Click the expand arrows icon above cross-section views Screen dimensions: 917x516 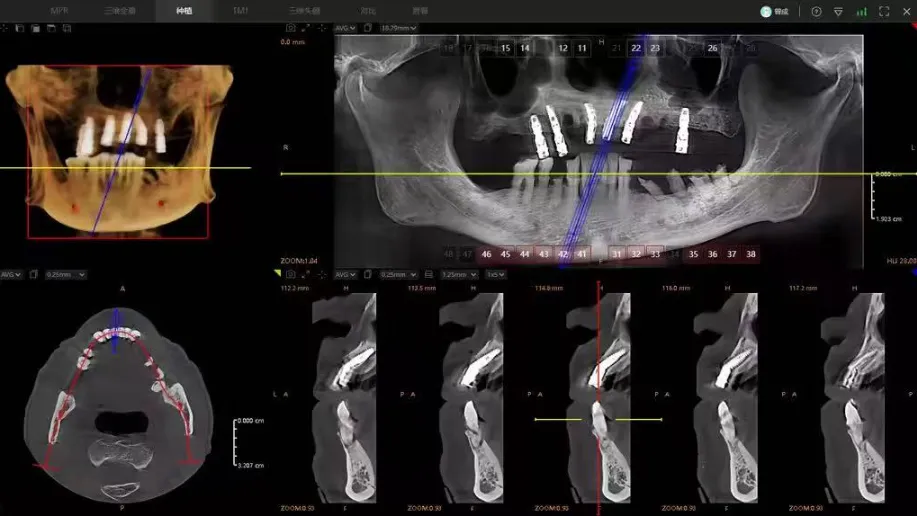(306, 274)
